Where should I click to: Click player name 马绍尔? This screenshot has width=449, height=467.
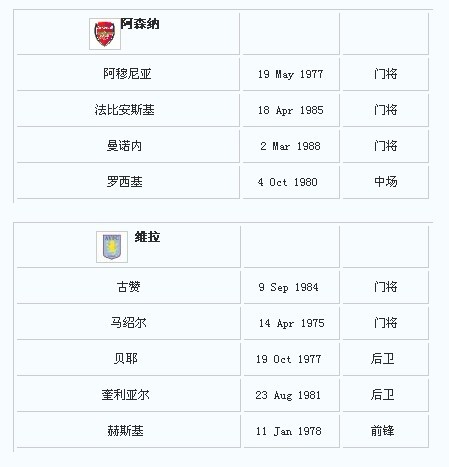tap(129, 323)
